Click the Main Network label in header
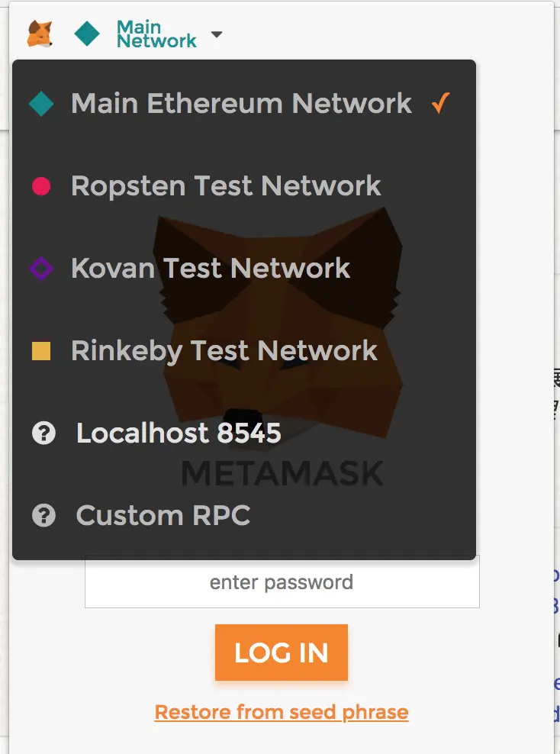560x754 pixels. click(x=156, y=34)
